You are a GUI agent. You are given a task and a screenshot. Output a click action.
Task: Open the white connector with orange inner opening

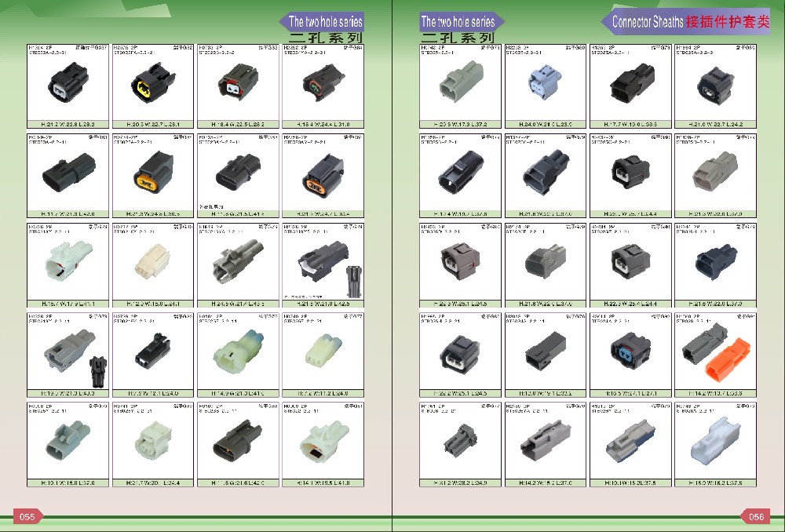(x=323, y=440)
